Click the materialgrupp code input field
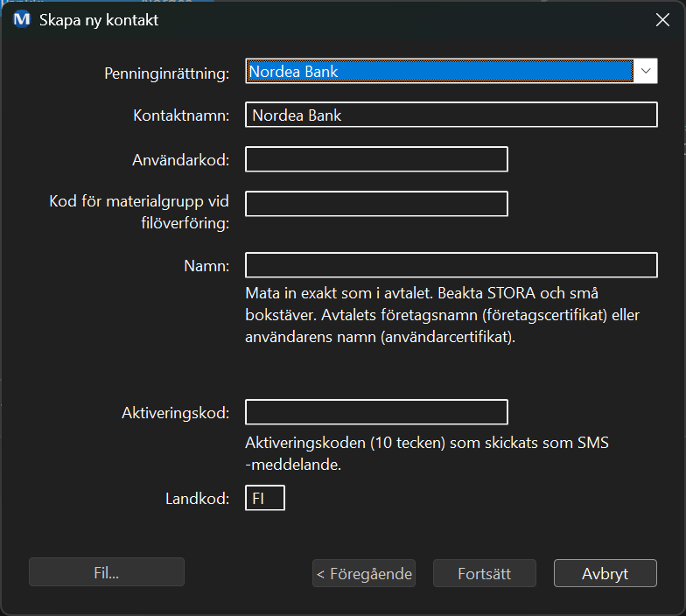 click(x=376, y=203)
